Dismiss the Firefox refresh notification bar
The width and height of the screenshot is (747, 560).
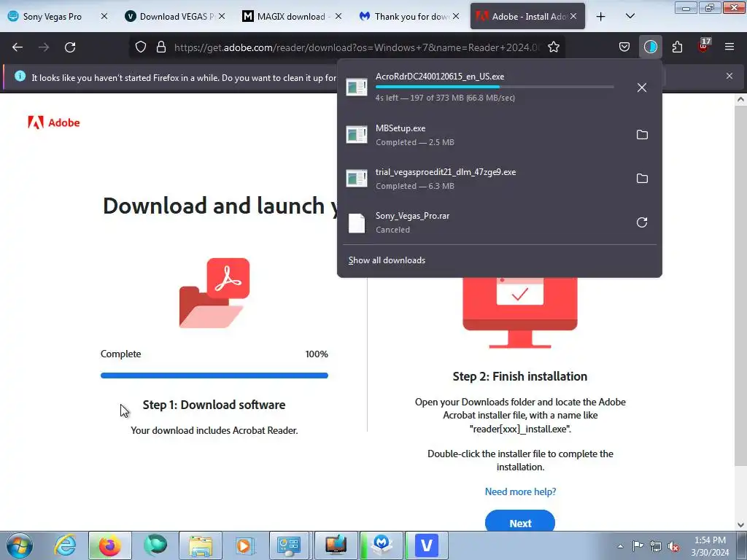click(729, 76)
